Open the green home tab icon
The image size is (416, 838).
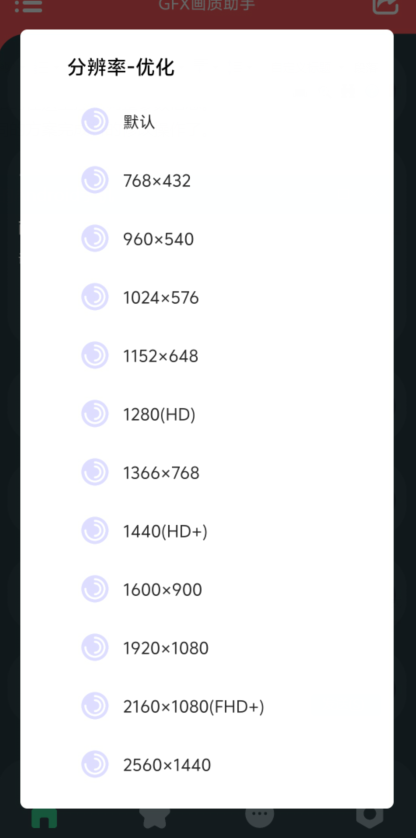44,818
